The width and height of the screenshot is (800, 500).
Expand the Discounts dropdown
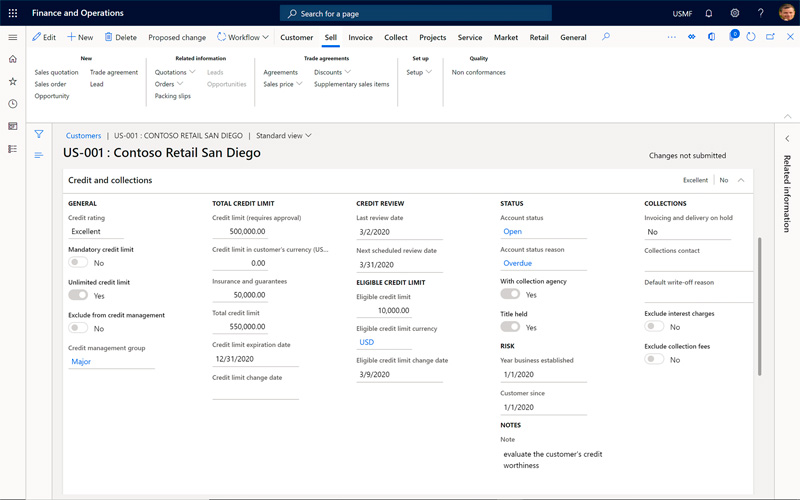click(332, 72)
